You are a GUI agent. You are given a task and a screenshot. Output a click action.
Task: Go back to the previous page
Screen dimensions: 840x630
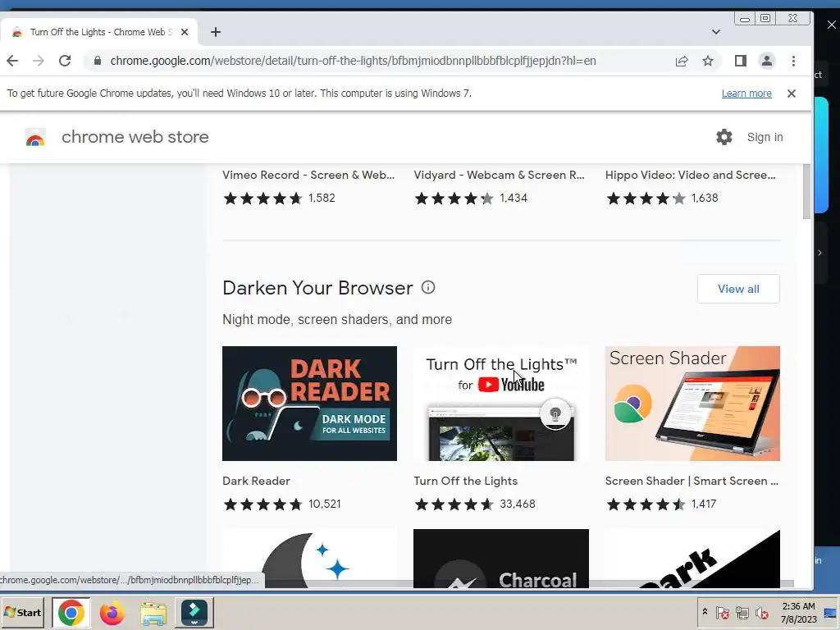[x=12, y=61]
